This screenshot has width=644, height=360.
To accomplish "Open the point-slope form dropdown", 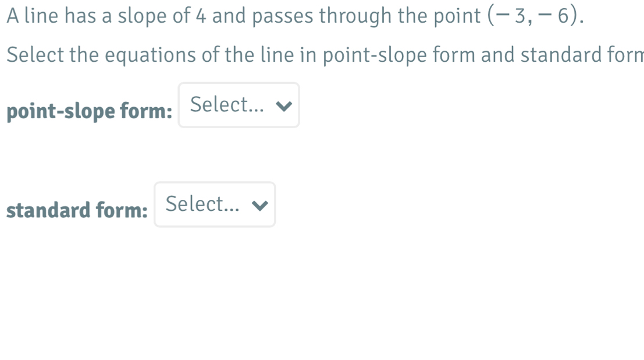I will (239, 105).
